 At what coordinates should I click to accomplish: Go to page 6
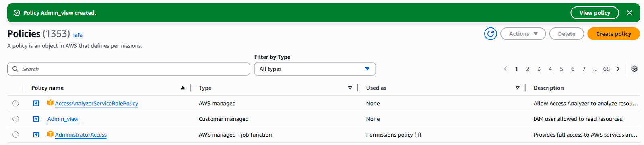click(573, 69)
